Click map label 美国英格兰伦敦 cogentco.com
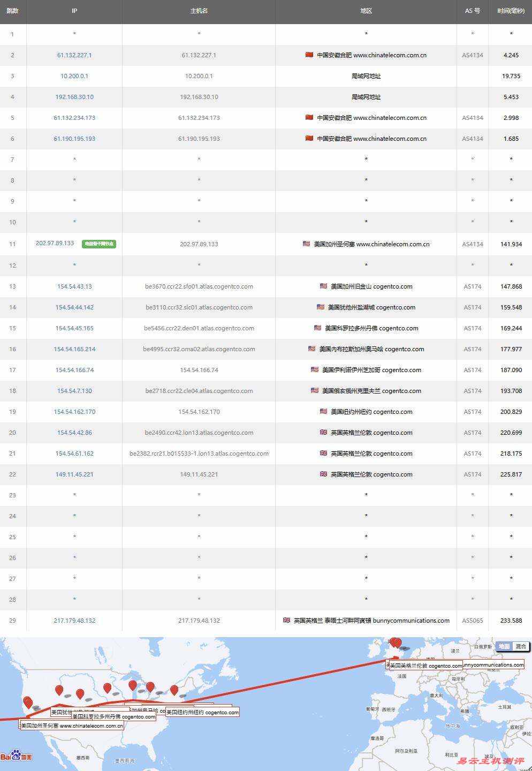Viewport: 532px width, 771px height. [425, 666]
